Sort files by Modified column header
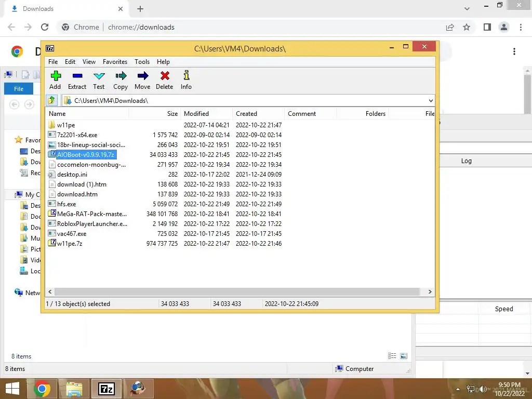 click(207, 114)
